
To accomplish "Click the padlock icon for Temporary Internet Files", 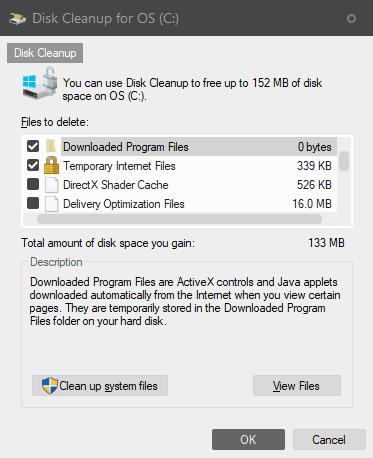I will point(51,165).
